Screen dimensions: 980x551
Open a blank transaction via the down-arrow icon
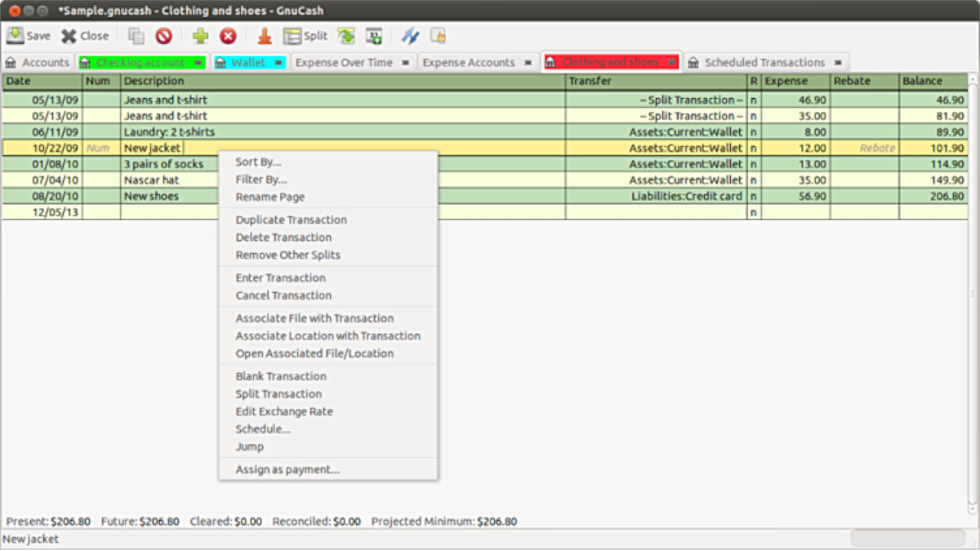[264, 35]
